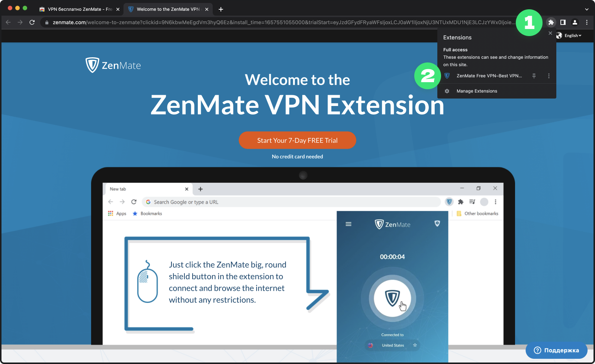Click the ZenMate shield icon in illustrated toolbar
The image size is (595, 364).
[449, 202]
